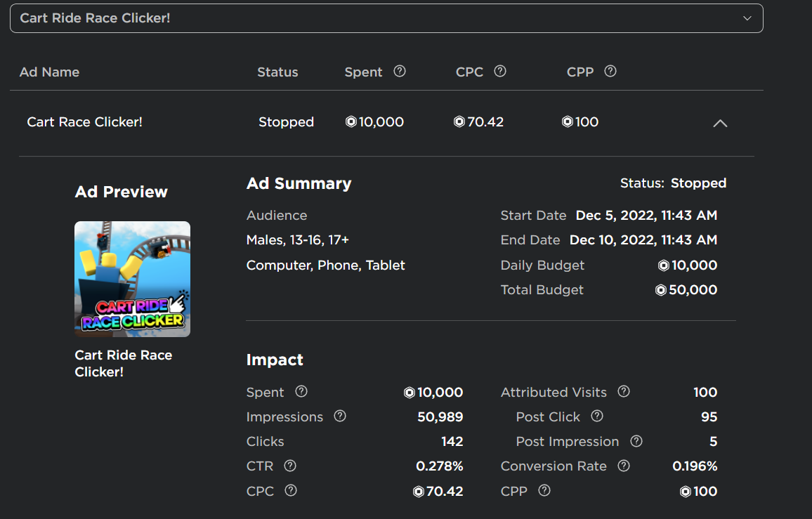Click the Cart Race Clicker! ad name
Screen dimensions: 812x519
click(85, 121)
